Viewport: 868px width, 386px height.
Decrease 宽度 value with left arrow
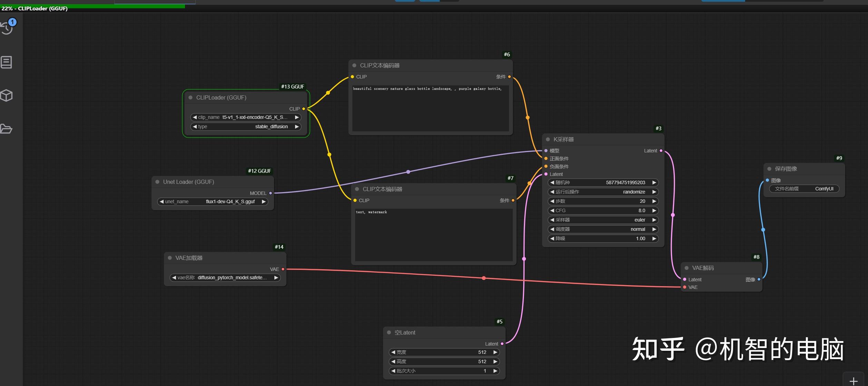393,352
